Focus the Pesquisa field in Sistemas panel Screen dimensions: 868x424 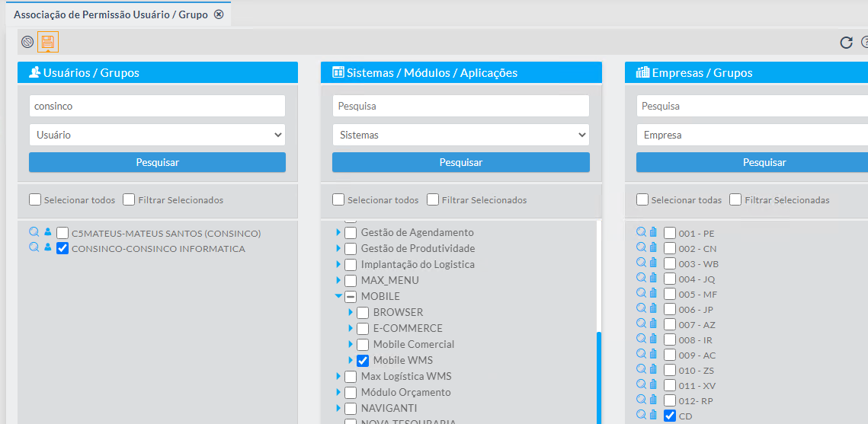[x=460, y=106]
